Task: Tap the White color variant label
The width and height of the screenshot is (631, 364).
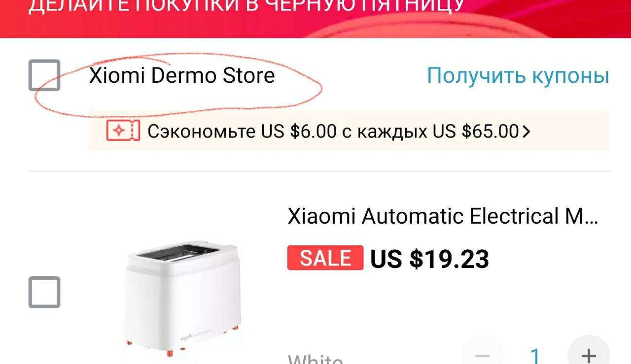Action: point(315,359)
